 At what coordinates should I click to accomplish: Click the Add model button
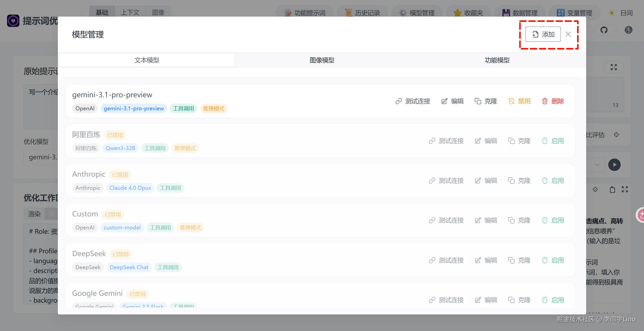543,34
